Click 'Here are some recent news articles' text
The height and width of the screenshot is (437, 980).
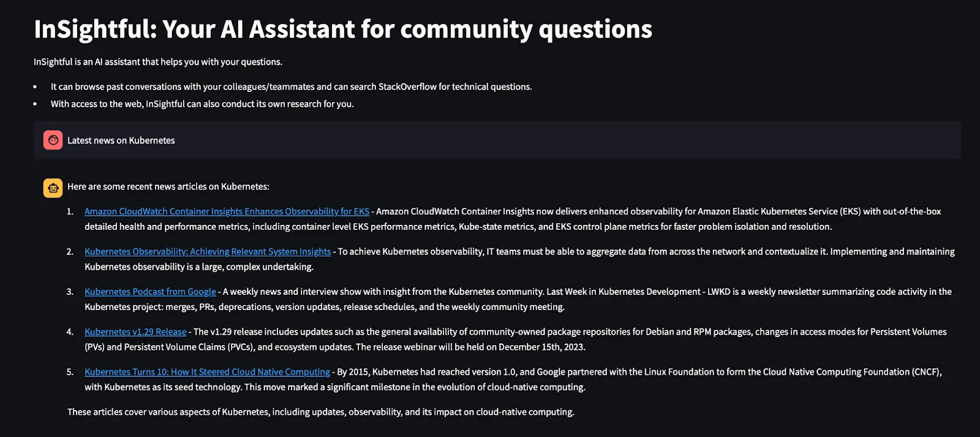(x=168, y=186)
